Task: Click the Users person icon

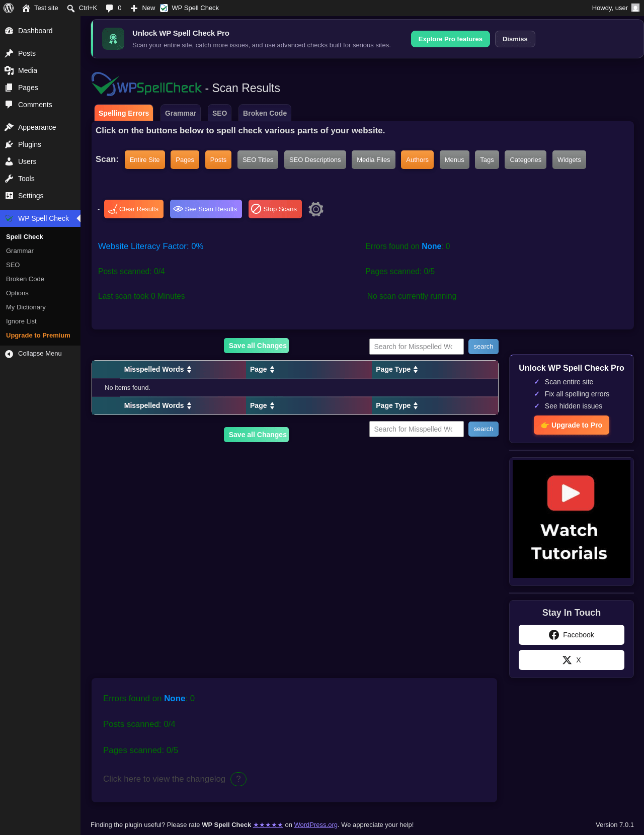Action: pos(9,161)
